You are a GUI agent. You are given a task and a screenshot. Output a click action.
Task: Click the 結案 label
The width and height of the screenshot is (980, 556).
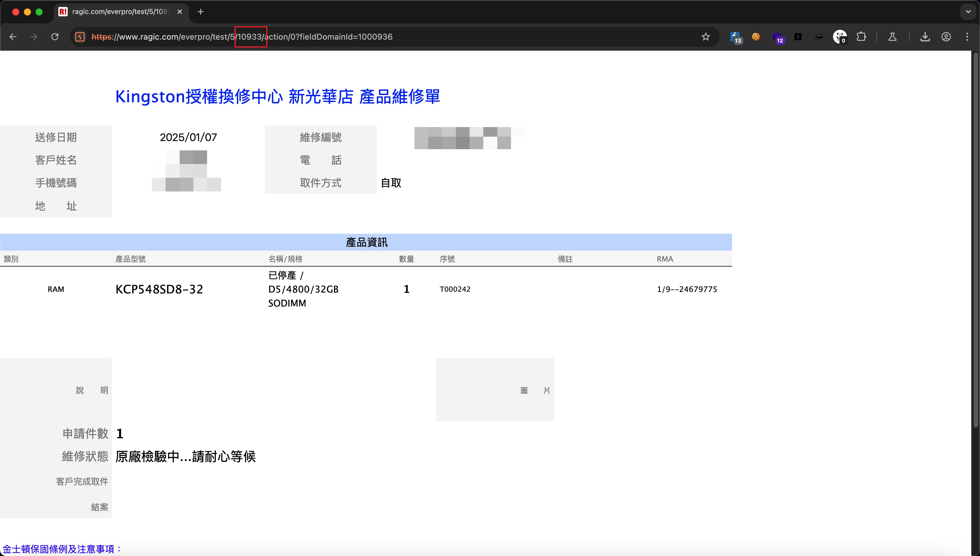pyautogui.click(x=99, y=507)
